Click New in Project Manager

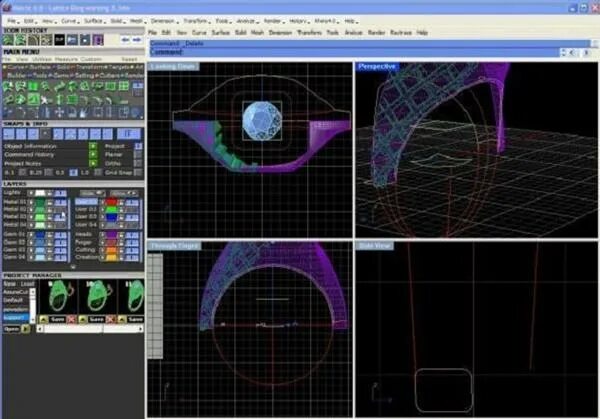(x=10, y=284)
